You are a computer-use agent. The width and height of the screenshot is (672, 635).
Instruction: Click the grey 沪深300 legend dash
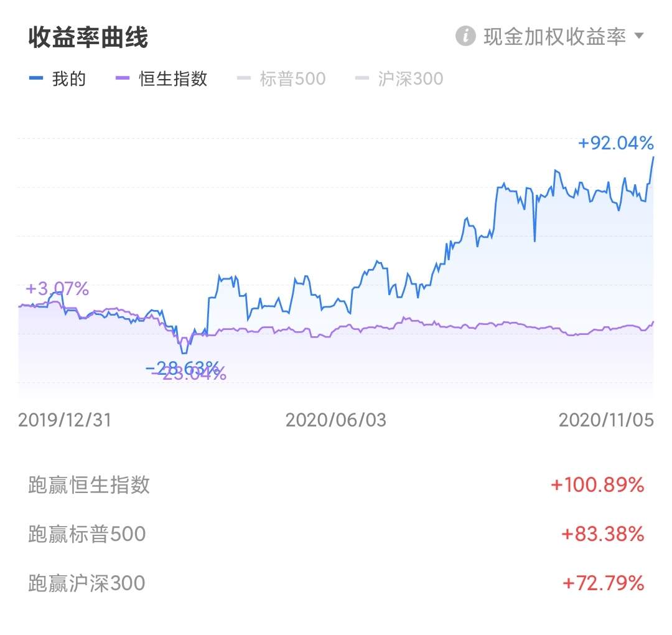(362, 79)
